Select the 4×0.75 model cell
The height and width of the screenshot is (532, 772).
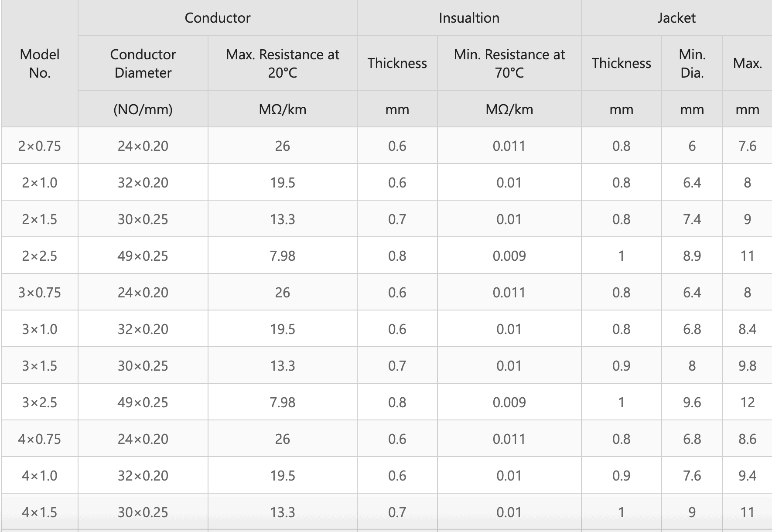(40, 439)
